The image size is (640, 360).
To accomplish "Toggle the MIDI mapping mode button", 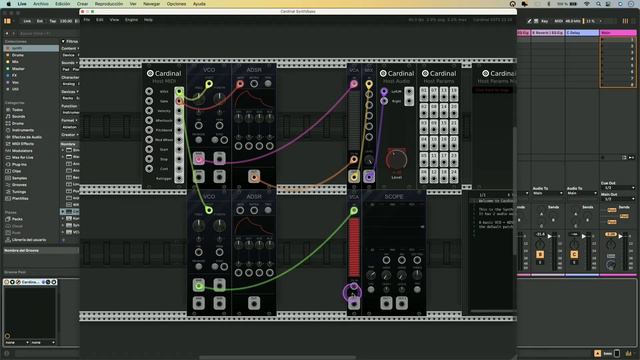I will point(558,21).
